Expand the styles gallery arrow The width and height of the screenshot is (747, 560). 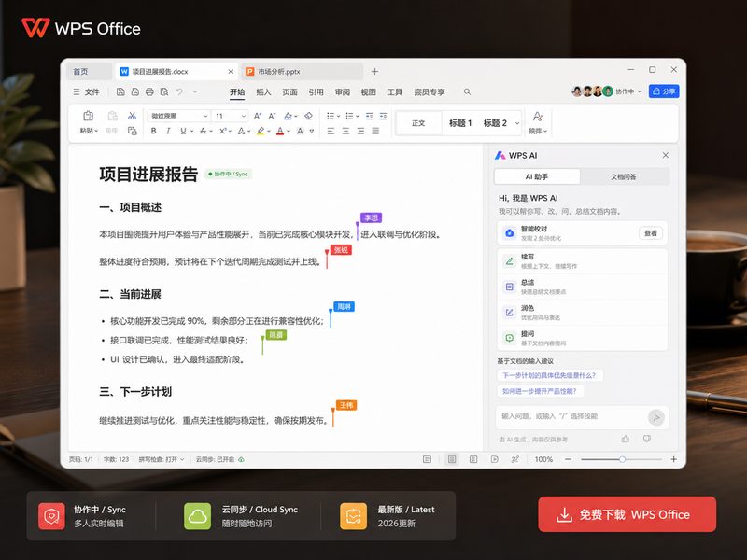(x=517, y=123)
